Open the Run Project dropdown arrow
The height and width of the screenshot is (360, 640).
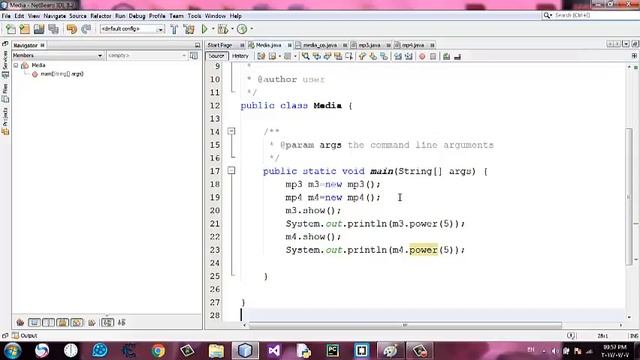213,29
